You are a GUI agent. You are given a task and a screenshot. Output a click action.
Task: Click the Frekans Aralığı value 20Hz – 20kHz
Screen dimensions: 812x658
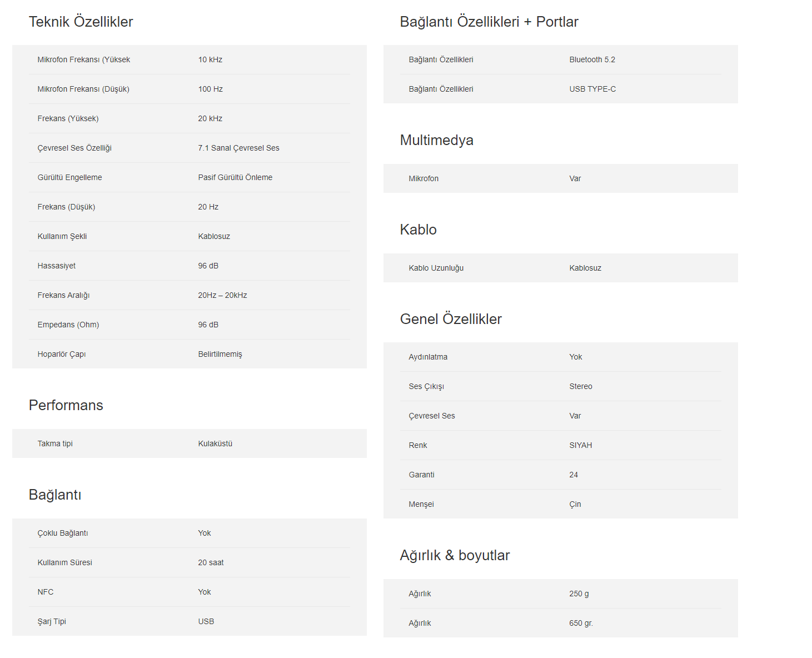(x=222, y=295)
